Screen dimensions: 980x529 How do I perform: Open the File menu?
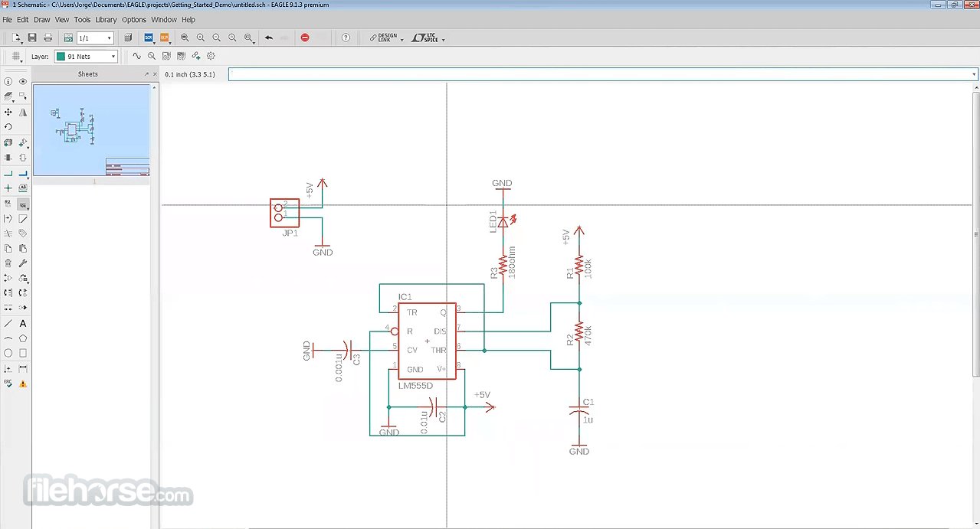tap(8, 20)
